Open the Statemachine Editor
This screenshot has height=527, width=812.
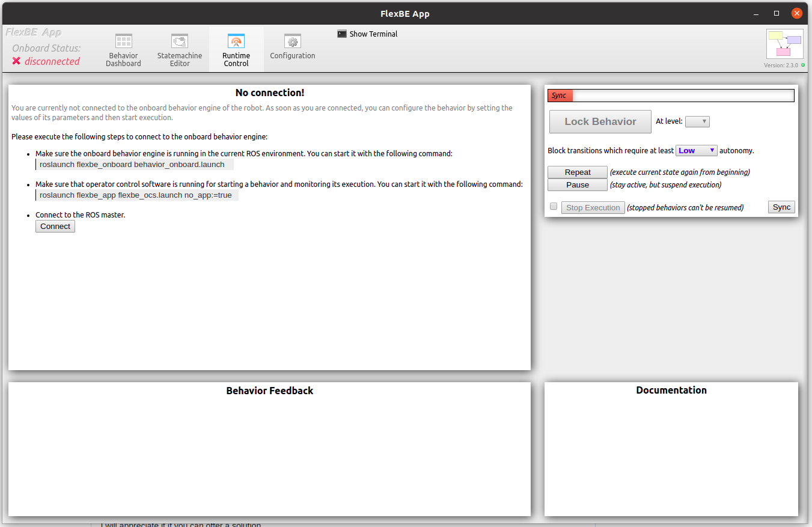tap(179, 48)
